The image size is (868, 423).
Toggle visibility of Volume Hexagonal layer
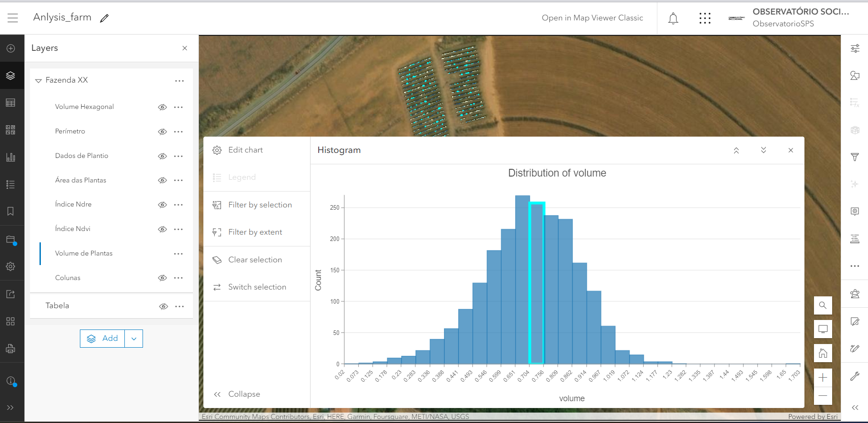tap(162, 107)
